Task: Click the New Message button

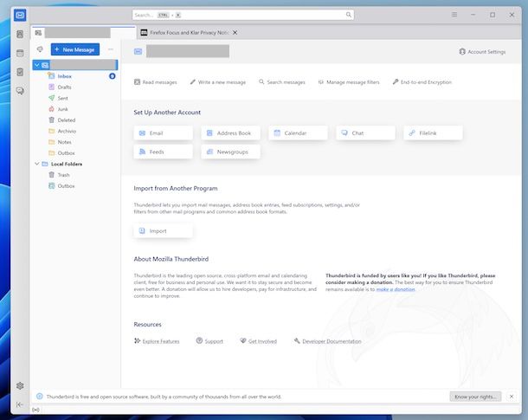Action: click(75, 49)
